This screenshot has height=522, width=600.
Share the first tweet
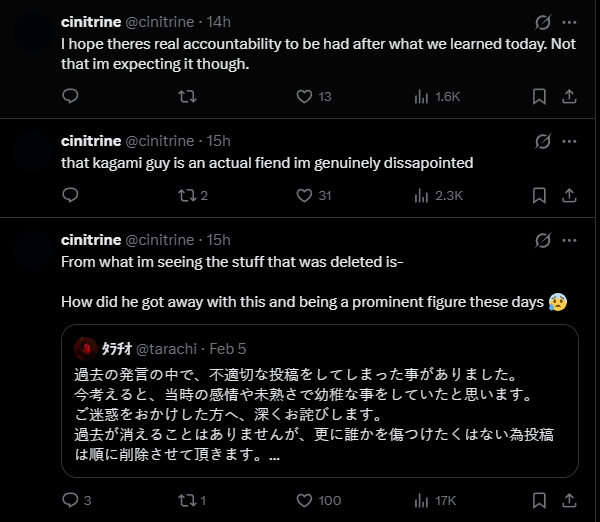(569, 96)
